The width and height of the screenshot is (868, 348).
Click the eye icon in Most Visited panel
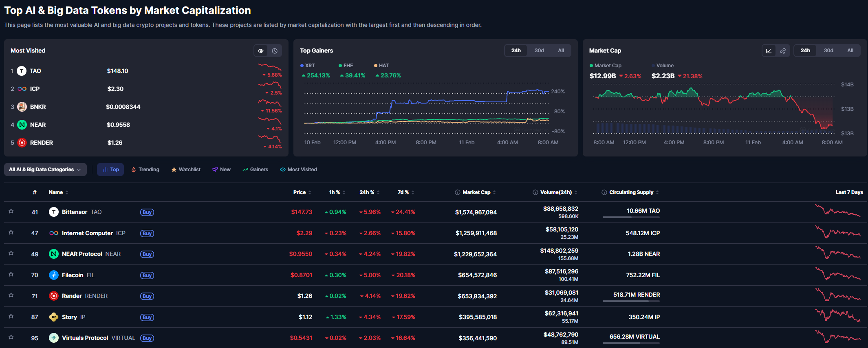coord(261,51)
